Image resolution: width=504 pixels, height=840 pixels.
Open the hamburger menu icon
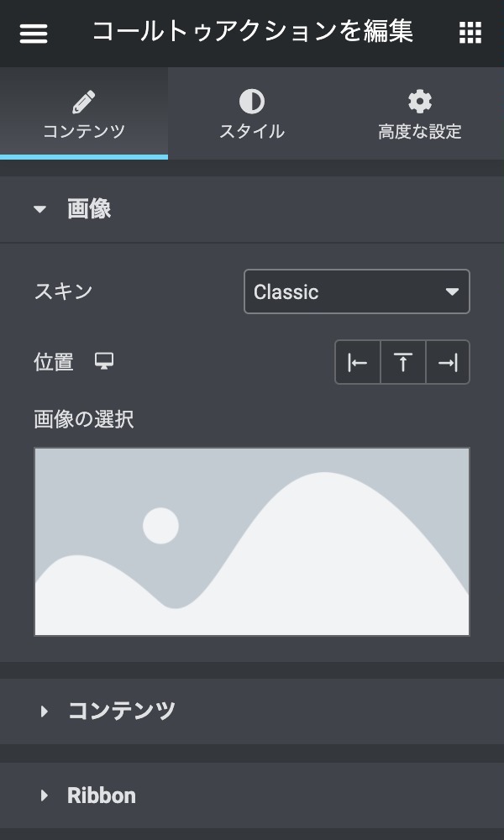pyautogui.click(x=34, y=33)
